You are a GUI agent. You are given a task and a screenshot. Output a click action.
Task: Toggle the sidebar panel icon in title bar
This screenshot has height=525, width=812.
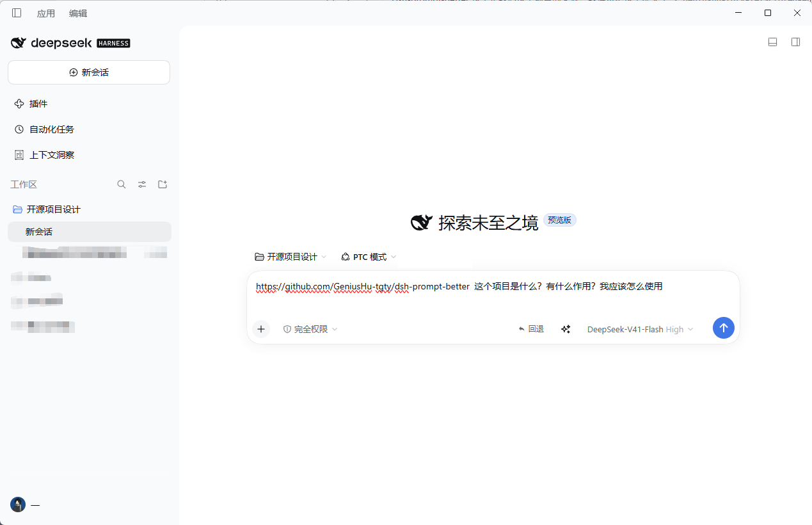[x=17, y=13]
